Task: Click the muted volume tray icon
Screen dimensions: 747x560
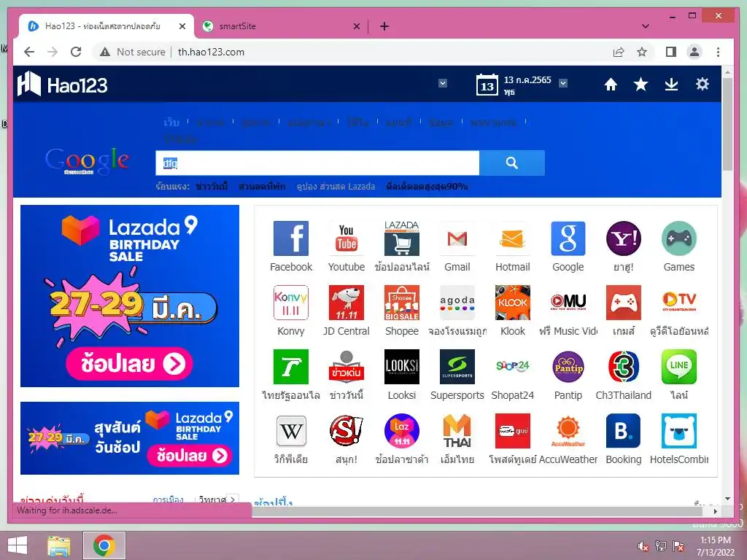Action: [x=643, y=546]
